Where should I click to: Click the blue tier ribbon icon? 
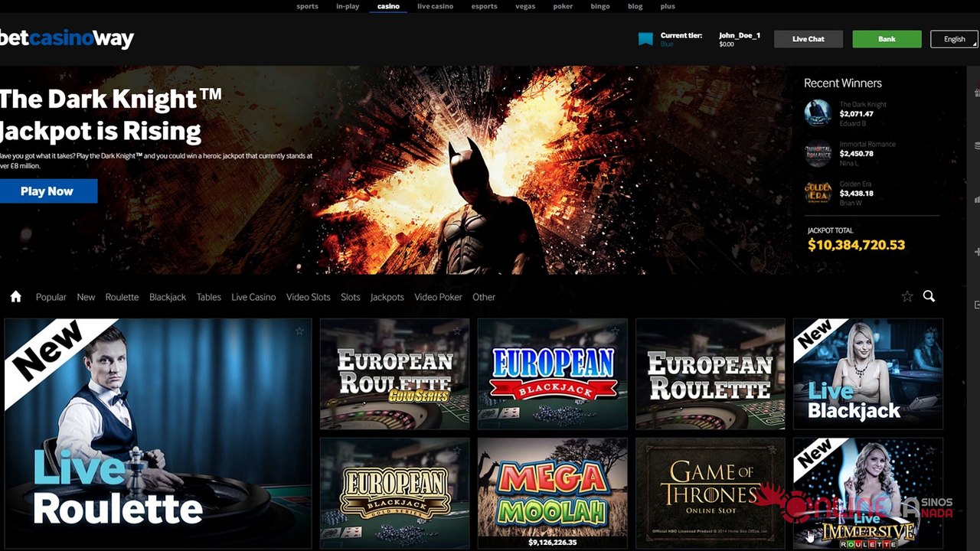[645, 39]
